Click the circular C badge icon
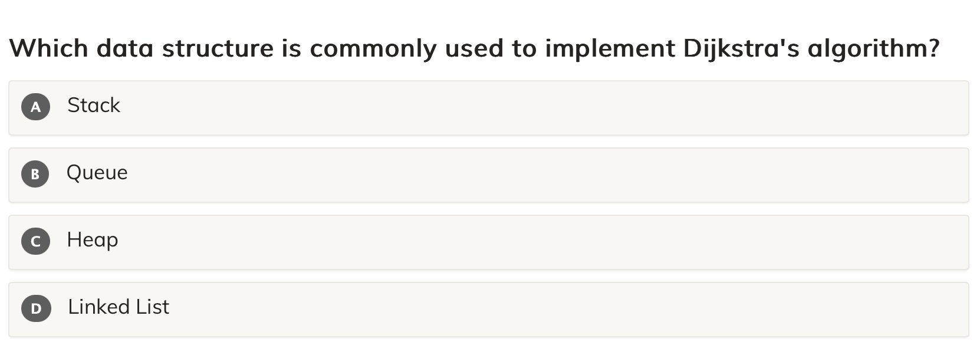The height and width of the screenshot is (355, 980). 35,241
